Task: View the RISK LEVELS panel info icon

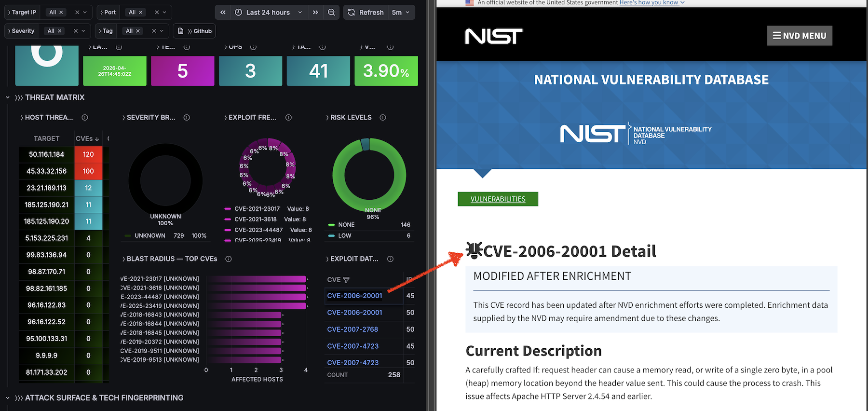Action: point(383,118)
